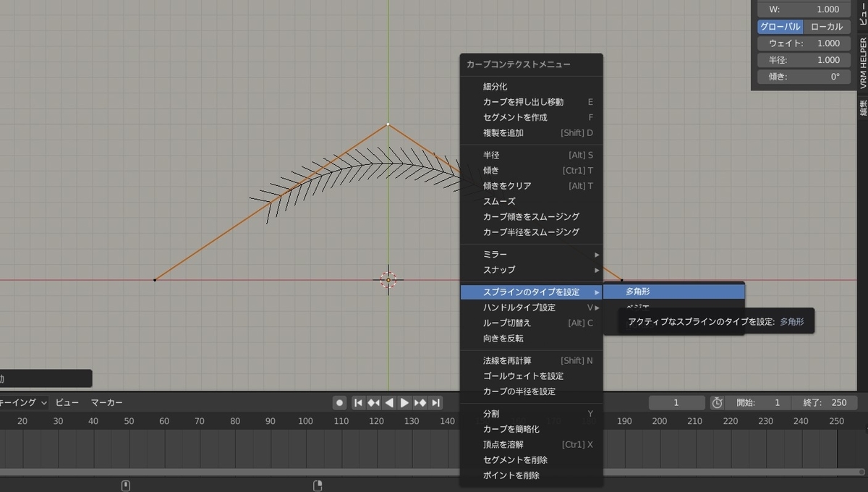
Task: Choose 頂点を溶解 menu entry
Action: pos(532,444)
